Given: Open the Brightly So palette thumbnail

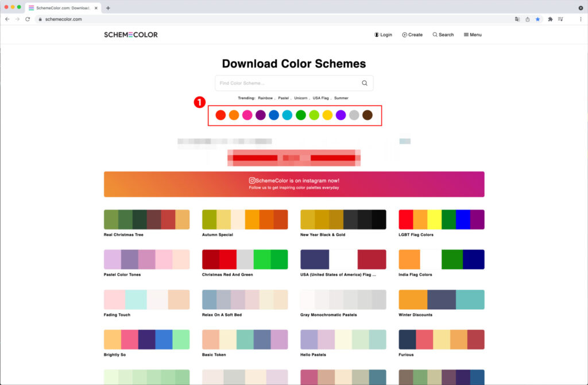Looking at the screenshot, I should click(x=146, y=339).
